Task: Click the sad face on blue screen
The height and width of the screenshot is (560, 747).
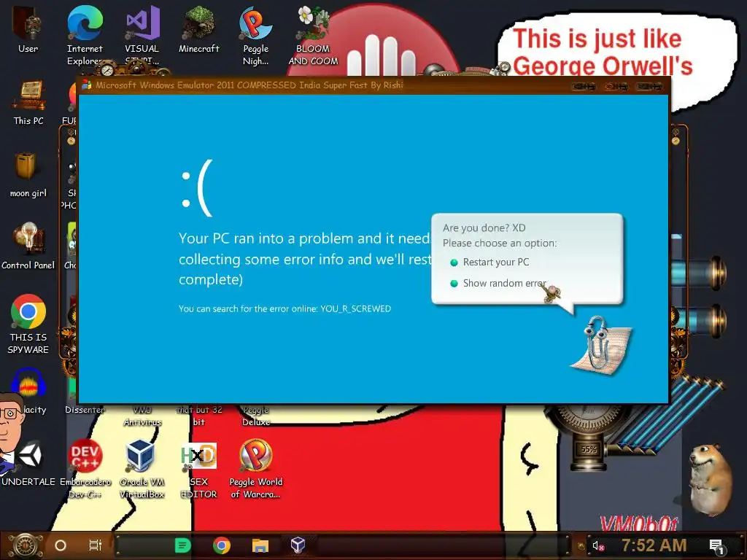Action: pyautogui.click(x=196, y=189)
